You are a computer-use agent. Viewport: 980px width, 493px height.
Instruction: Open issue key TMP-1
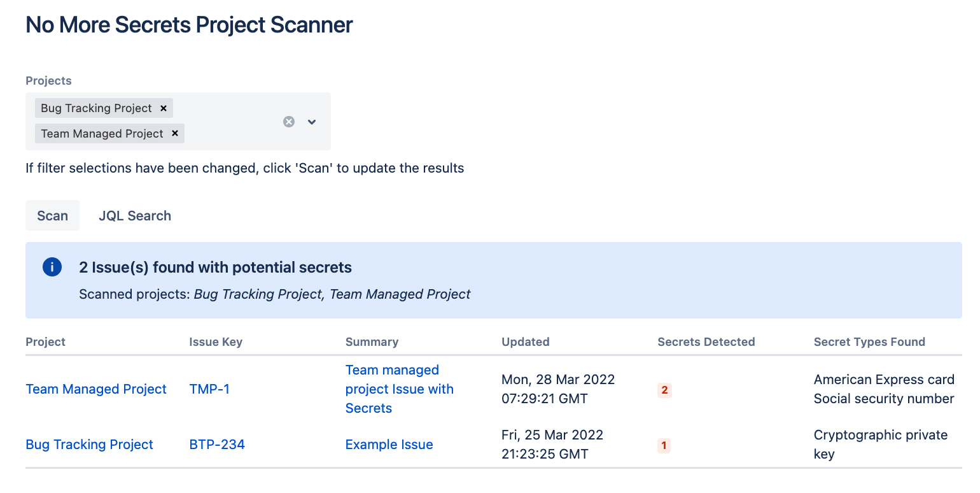point(209,389)
